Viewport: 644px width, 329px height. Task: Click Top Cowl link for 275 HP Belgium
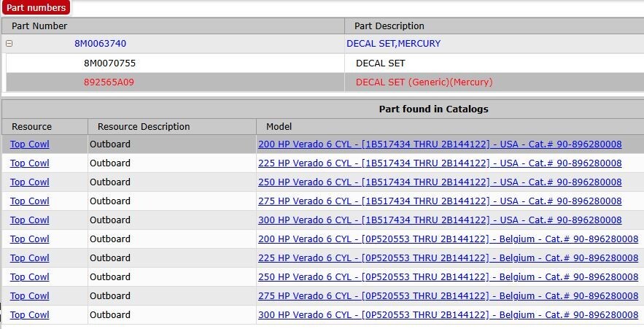click(x=30, y=295)
